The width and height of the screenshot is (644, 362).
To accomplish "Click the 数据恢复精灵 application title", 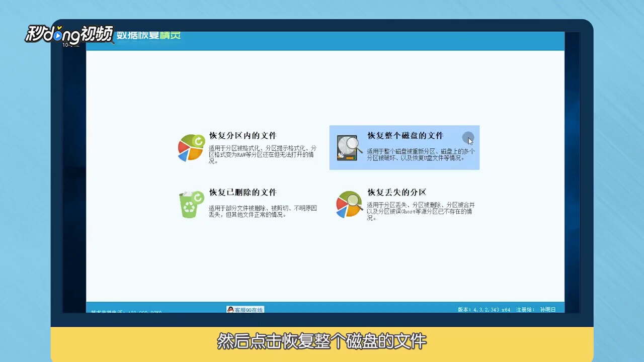I will point(148,36).
